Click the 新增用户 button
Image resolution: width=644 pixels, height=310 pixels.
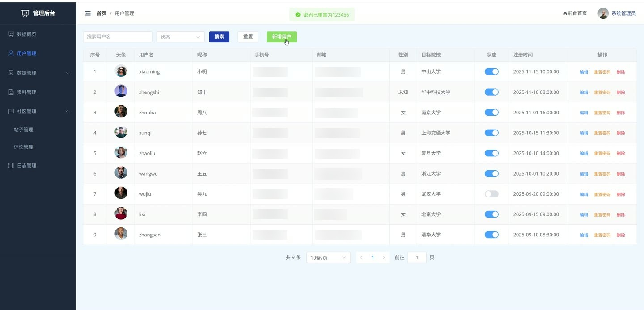click(282, 37)
